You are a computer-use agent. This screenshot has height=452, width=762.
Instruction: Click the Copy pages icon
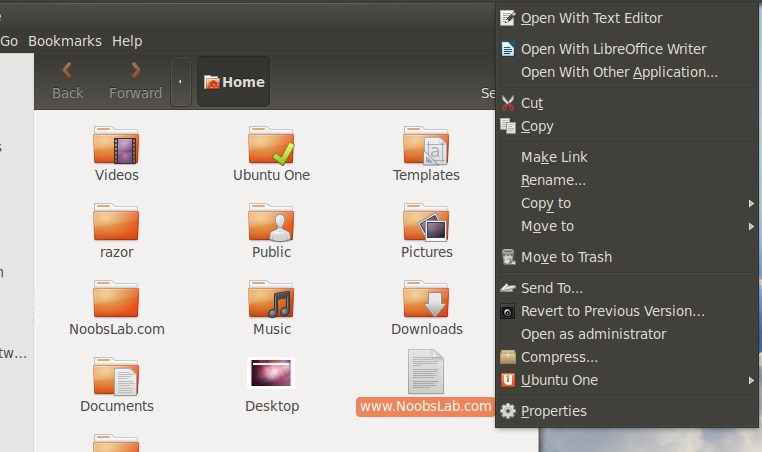pos(508,126)
